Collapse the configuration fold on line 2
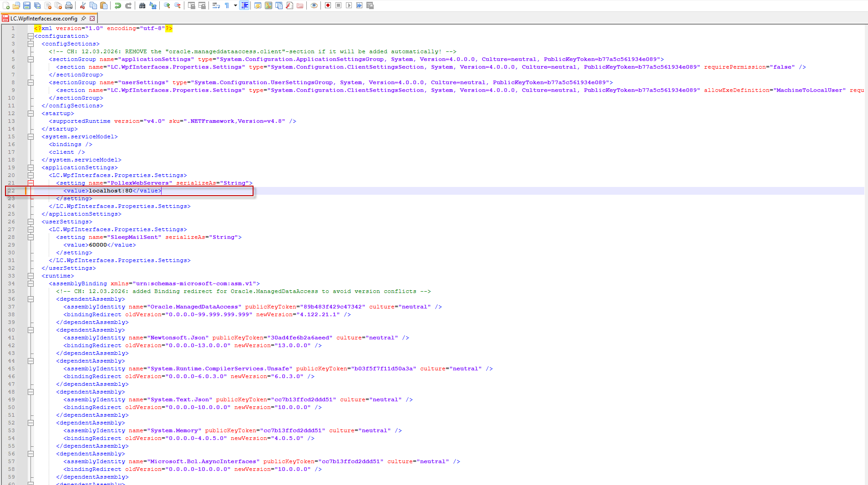The image size is (868, 485). click(30, 36)
